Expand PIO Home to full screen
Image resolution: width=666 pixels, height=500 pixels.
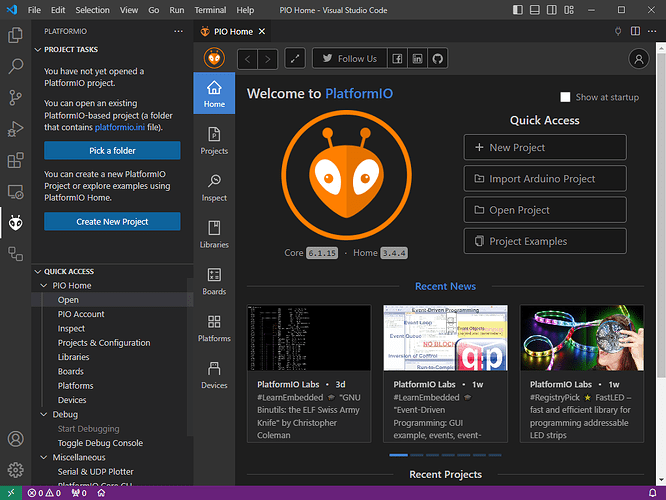click(295, 59)
